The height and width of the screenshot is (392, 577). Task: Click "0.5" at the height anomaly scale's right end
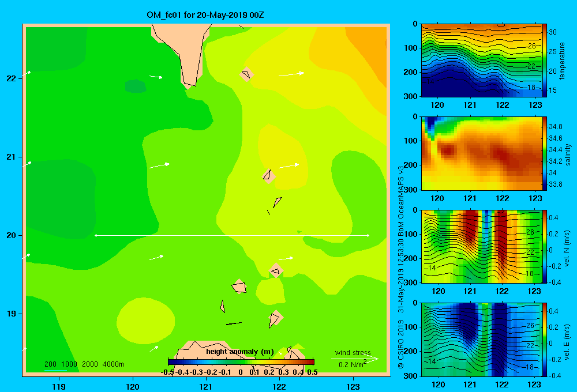(312, 372)
